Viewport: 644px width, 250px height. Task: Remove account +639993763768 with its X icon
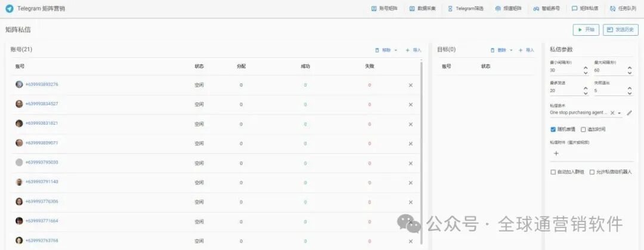[411, 242]
